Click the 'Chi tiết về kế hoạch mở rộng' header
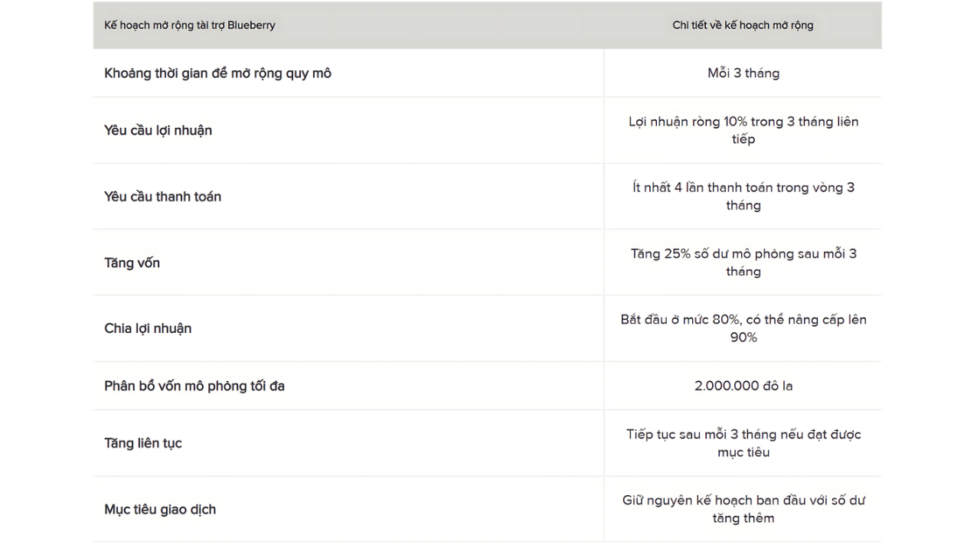 pyautogui.click(x=743, y=25)
